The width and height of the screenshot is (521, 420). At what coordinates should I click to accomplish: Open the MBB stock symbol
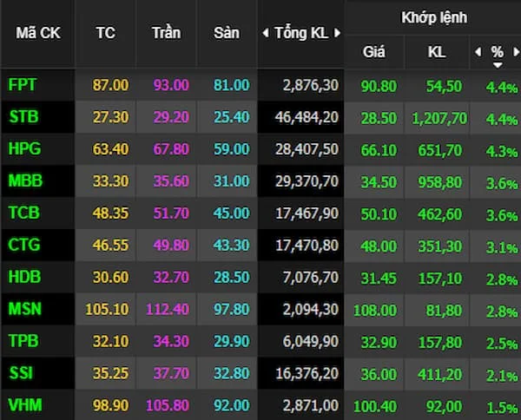click(25, 181)
